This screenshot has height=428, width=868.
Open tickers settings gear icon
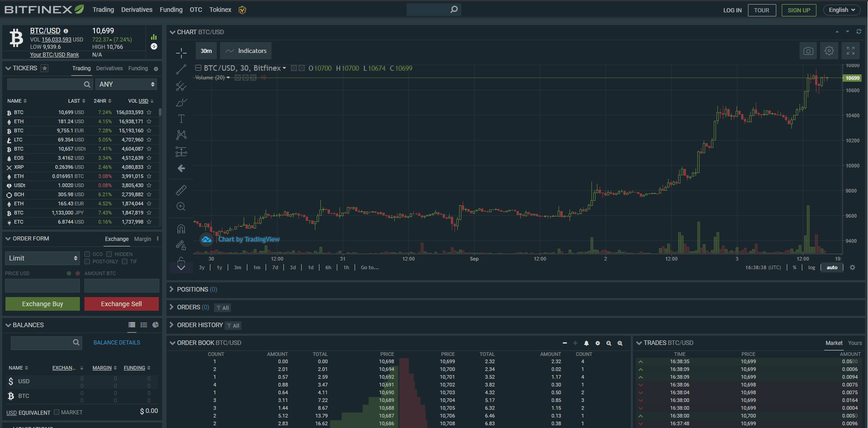click(x=156, y=69)
